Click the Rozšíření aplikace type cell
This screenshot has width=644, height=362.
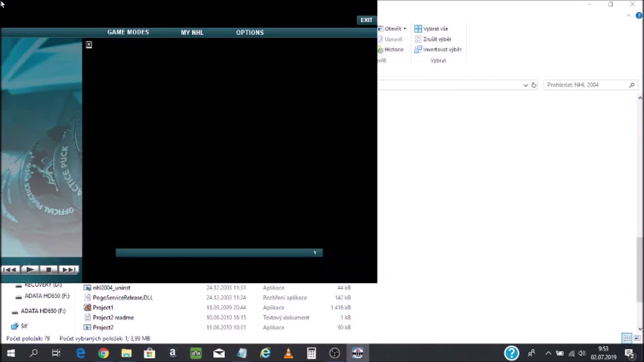[285, 298]
